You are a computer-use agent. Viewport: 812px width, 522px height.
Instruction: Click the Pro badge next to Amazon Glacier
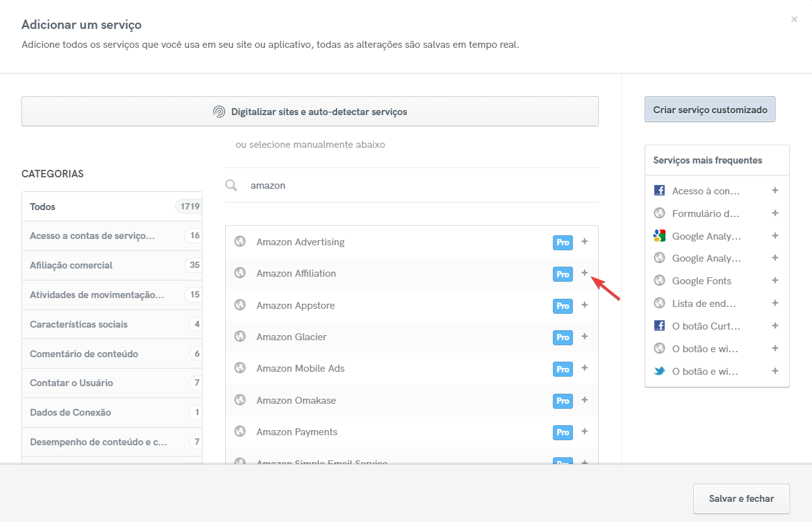click(x=562, y=337)
